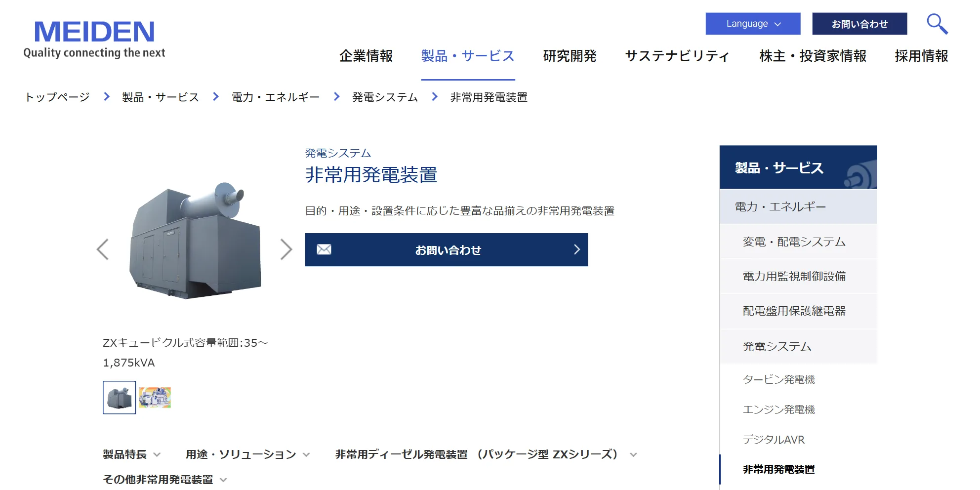Viewport: 980px width, 490px height.
Task: Click the large お問い合わせ button with arrow
Action: click(x=446, y=249)
